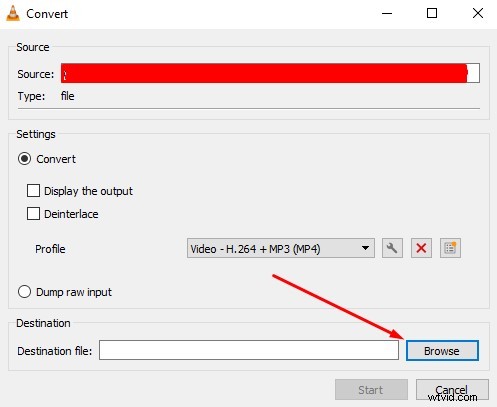
Task: Click the 'Type:' label
Action: point(31,96)
